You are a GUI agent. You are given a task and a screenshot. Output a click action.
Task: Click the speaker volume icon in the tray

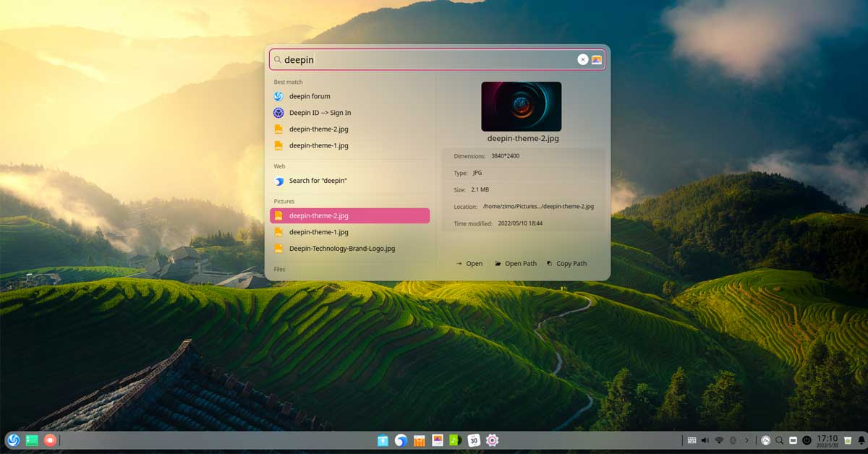pyautogui.click(x=704, y=440)
